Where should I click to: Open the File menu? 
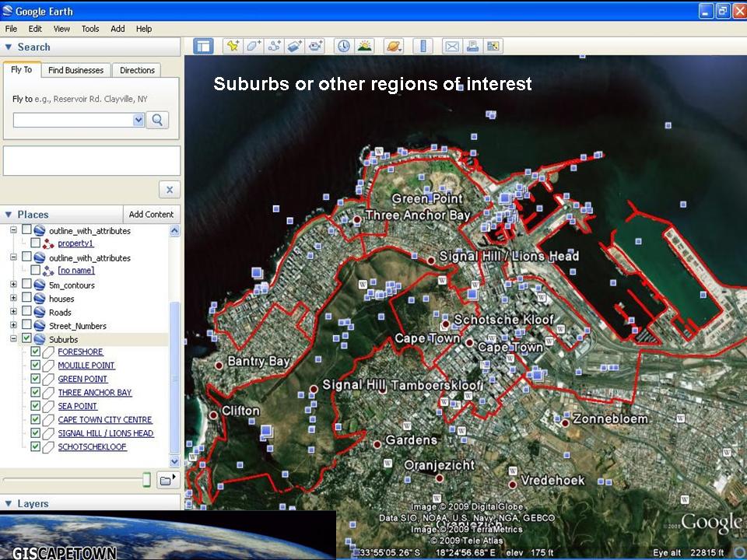click(x=11, y=29)
